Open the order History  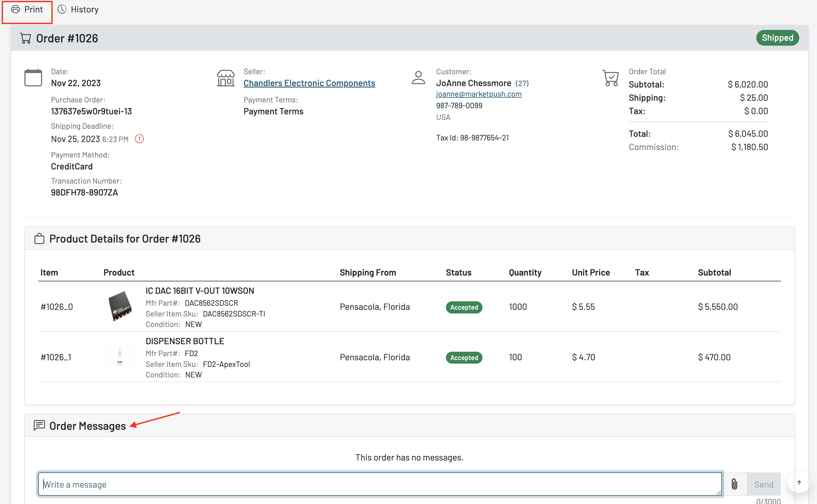(x=78, y=10)
